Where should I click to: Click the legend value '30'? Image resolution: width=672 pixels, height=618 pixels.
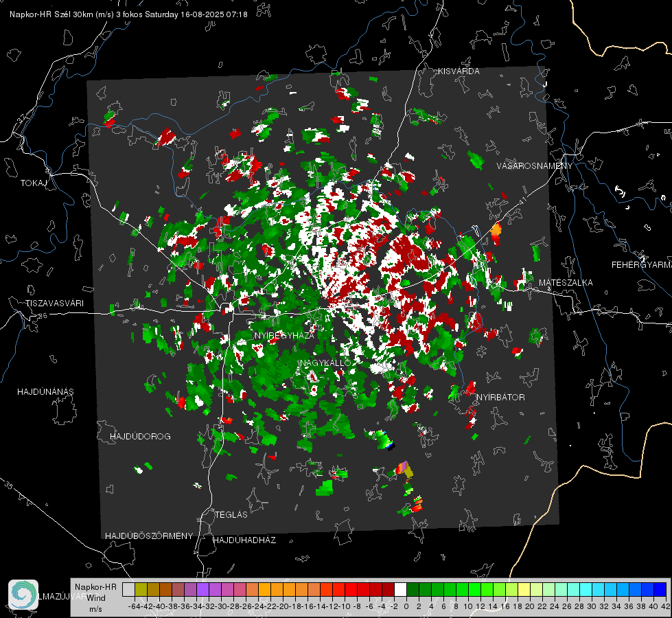click(x=592, y=606)
